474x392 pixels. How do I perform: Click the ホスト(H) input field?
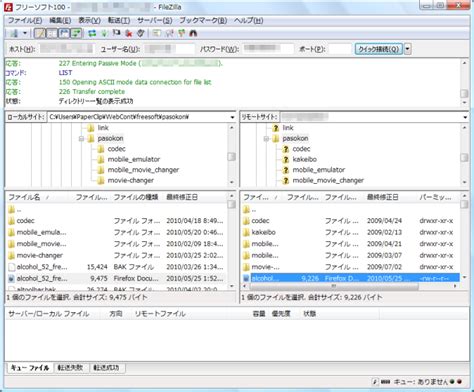[66, 49]
